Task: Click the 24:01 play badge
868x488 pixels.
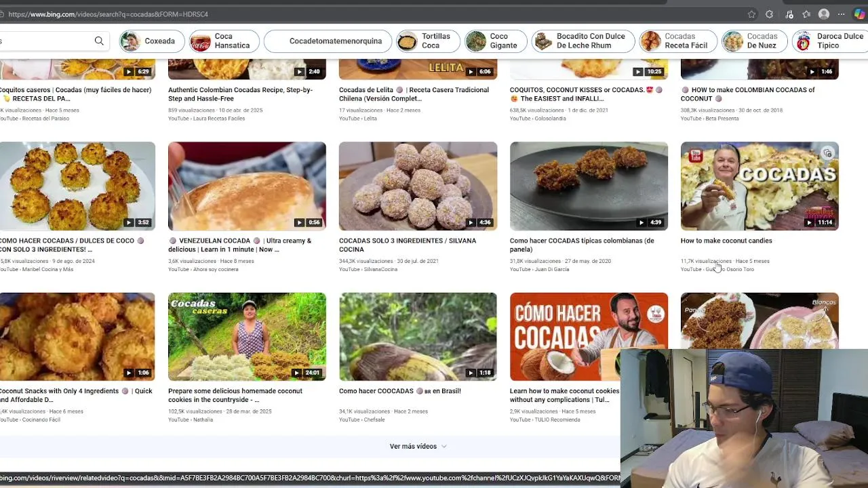Action: [307, 373]
